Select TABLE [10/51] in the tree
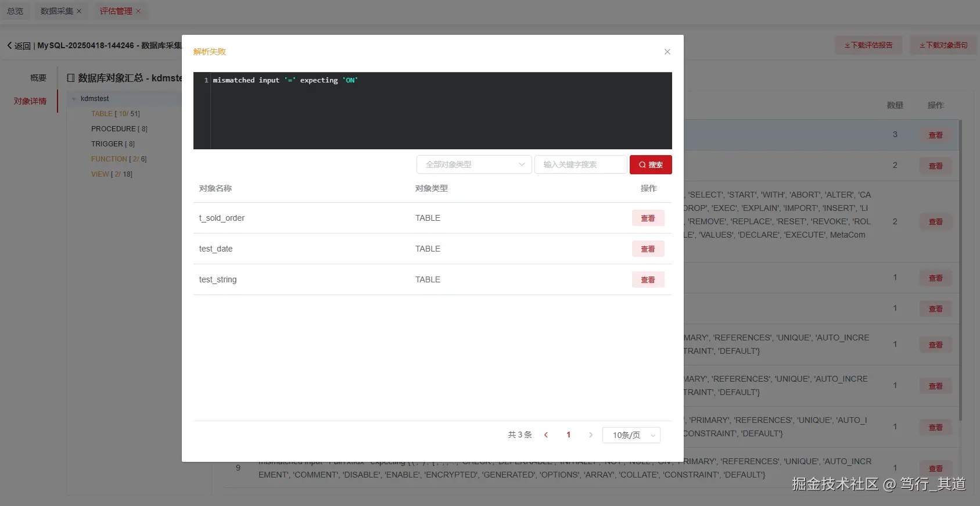 pos(115,114)
